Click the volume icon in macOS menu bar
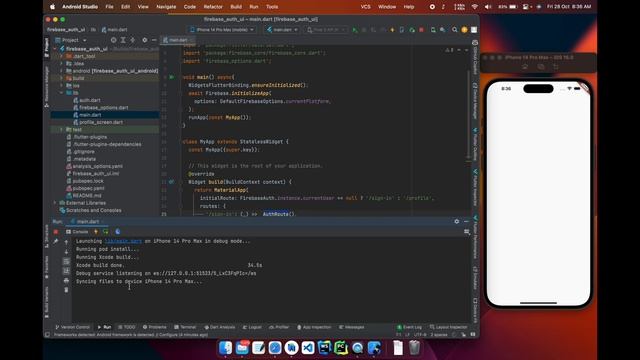The image size is (640, 360). [488, 7]
